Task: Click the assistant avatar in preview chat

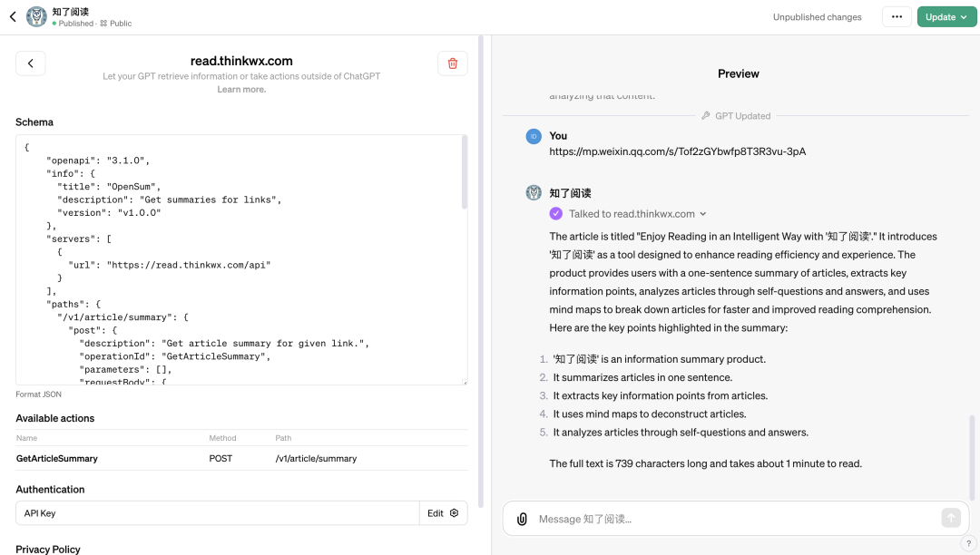Action: pos(534,192)
